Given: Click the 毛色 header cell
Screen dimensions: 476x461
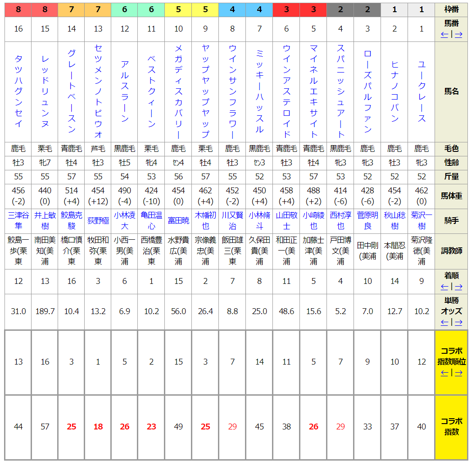Looking at the screenshot, I should click(x=451, y=149).
